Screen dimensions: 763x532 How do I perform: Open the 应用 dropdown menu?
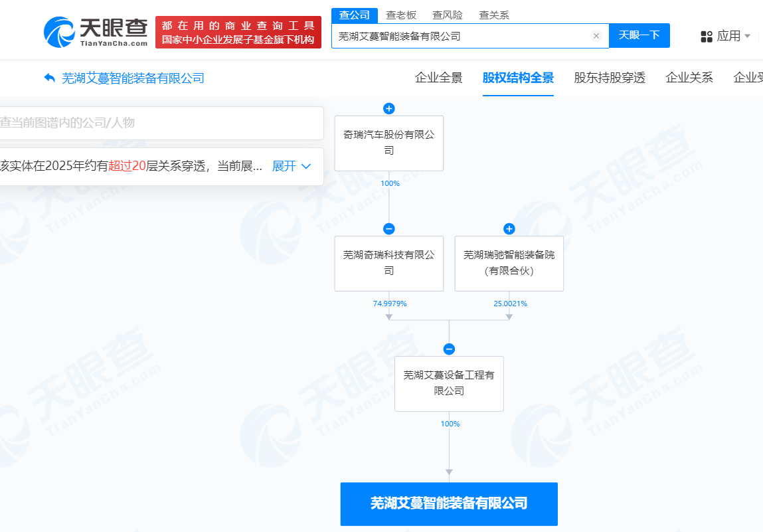click(733, 36)
